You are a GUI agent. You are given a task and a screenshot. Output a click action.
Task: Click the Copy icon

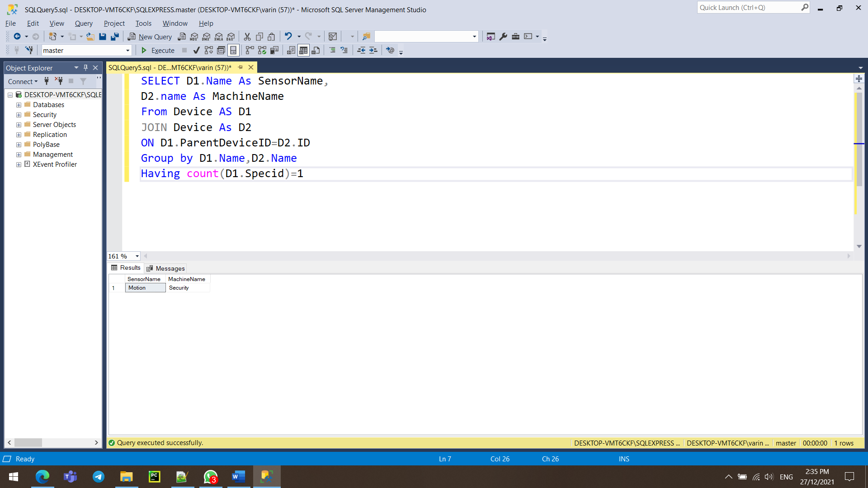[x=259, y=37]
